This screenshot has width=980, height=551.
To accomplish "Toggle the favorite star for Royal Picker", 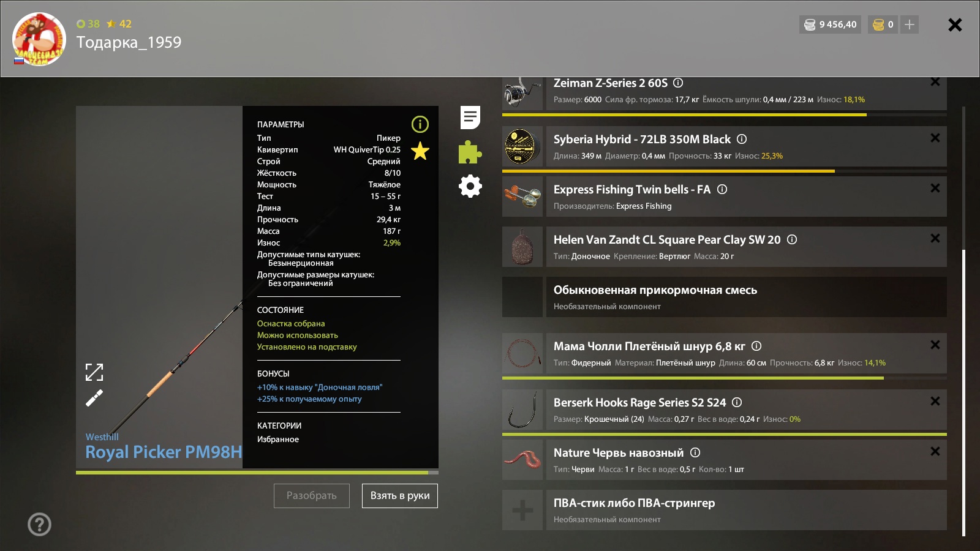I will 420,151.
